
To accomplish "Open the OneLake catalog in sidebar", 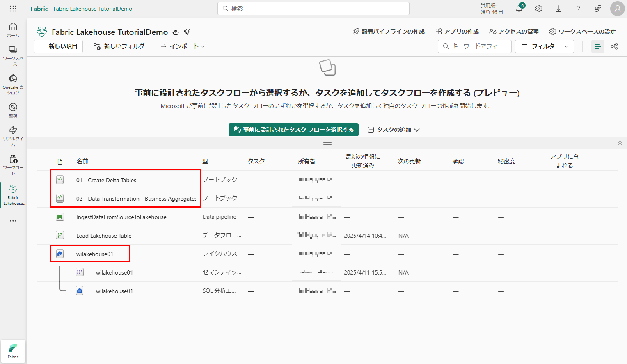I will click(13, 84).
